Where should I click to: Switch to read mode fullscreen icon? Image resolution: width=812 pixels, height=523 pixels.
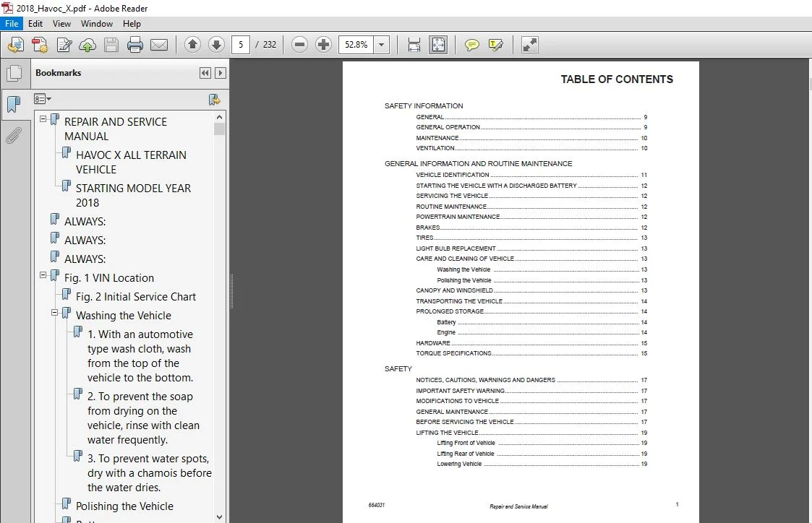529,45
